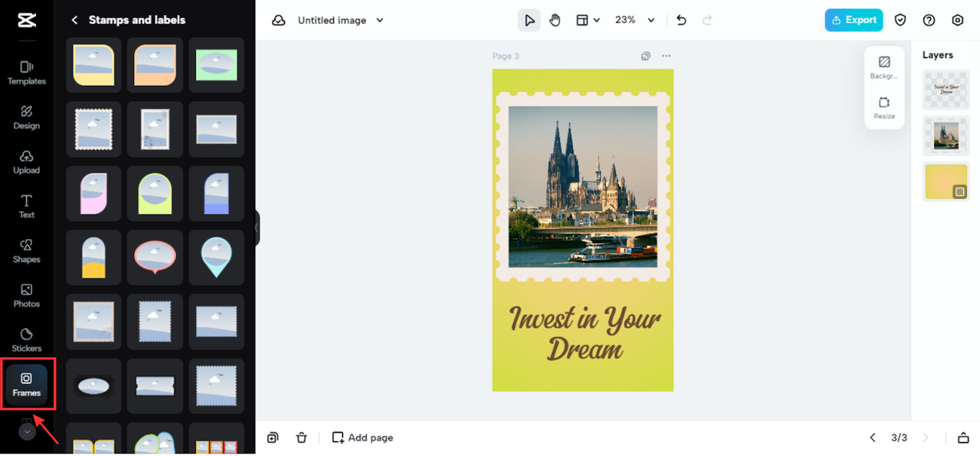Click the Export button
This screenshot has width=980, height=456.
click(x=854, y=20)
